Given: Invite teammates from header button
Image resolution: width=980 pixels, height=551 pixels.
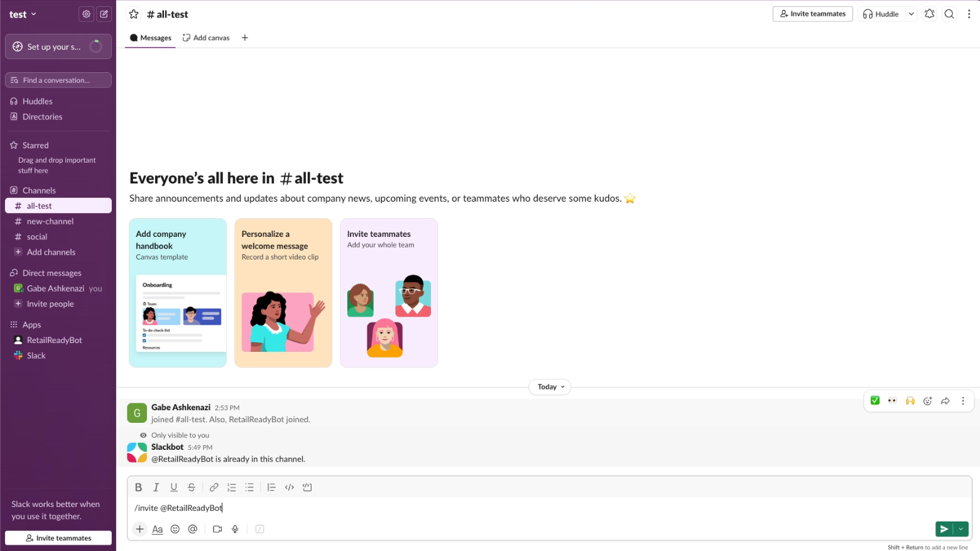Looking at the screenshot, I should [812, 14].
